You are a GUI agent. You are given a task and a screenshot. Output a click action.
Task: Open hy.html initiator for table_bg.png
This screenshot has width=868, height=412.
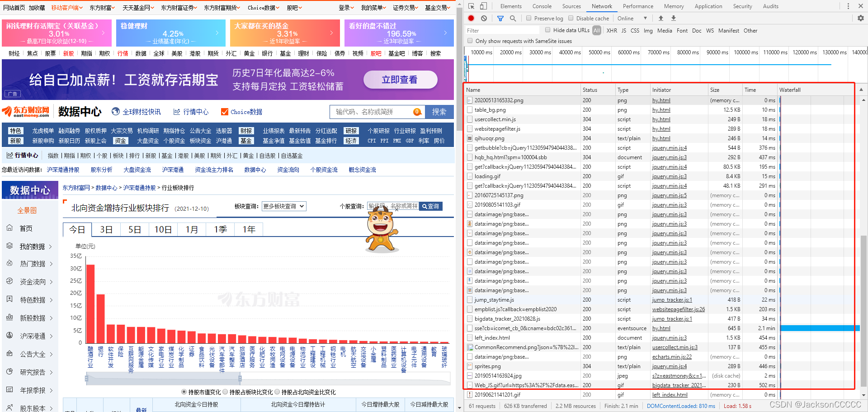tap(661, 110)
